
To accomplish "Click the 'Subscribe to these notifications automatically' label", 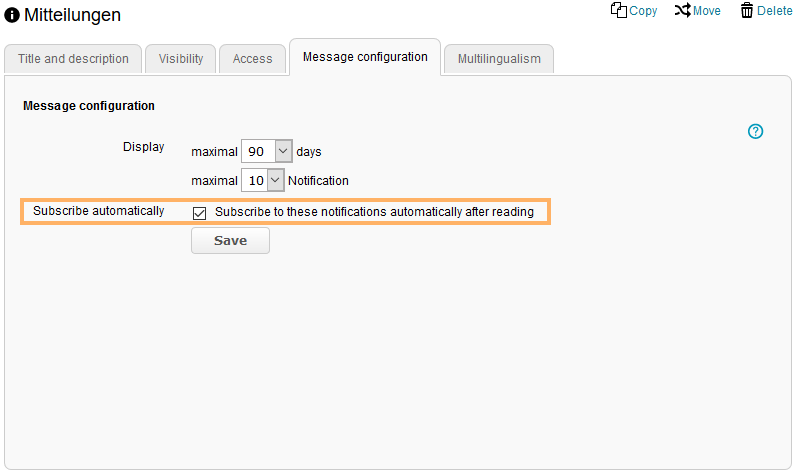I will coord(374,212).
